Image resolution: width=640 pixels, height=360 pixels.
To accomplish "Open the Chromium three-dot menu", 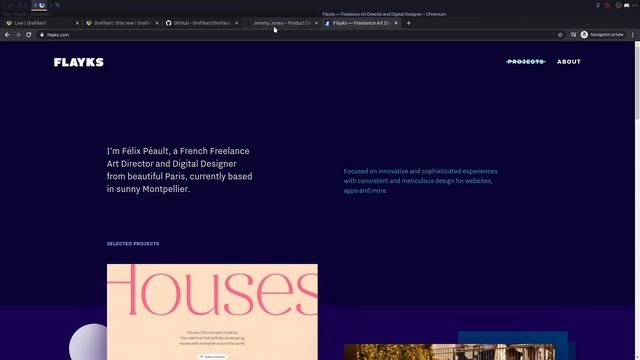I will pyautogui.click(x=633, y=35).
